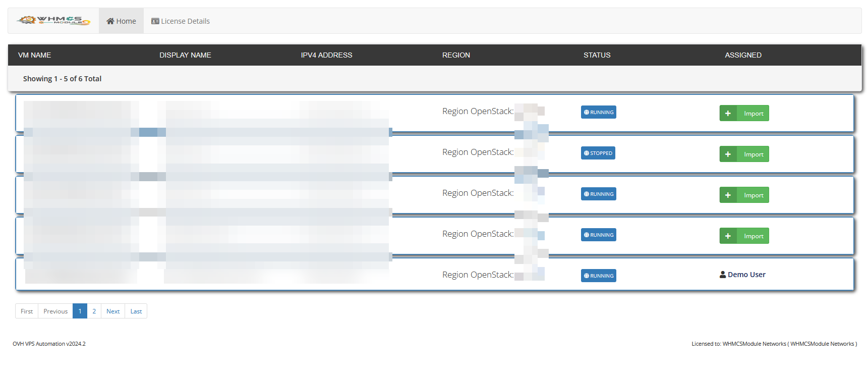Click 'Region OpenStack:' text in first row
Screen dimensions: 868x372
point(478,111)
